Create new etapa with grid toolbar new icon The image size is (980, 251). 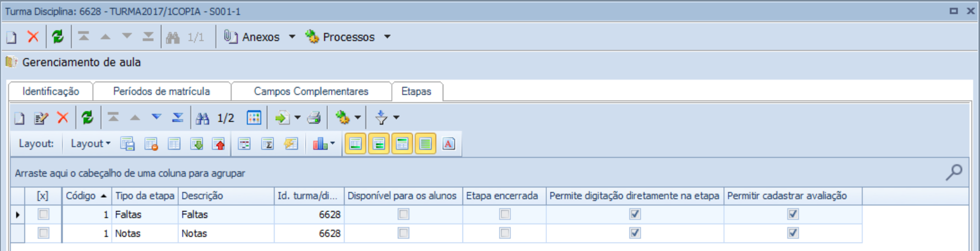pos(19,118)
